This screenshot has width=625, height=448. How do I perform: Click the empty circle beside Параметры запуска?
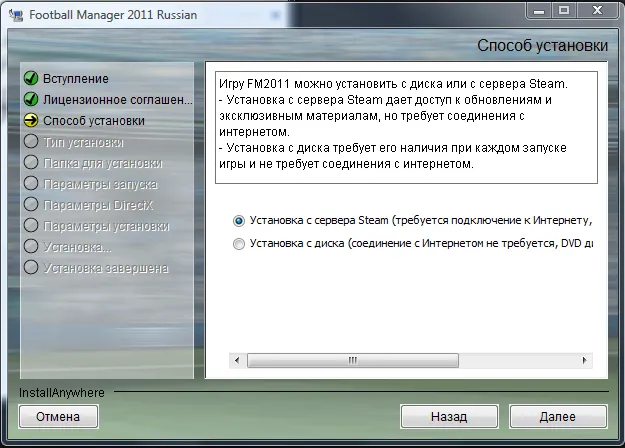31,184
